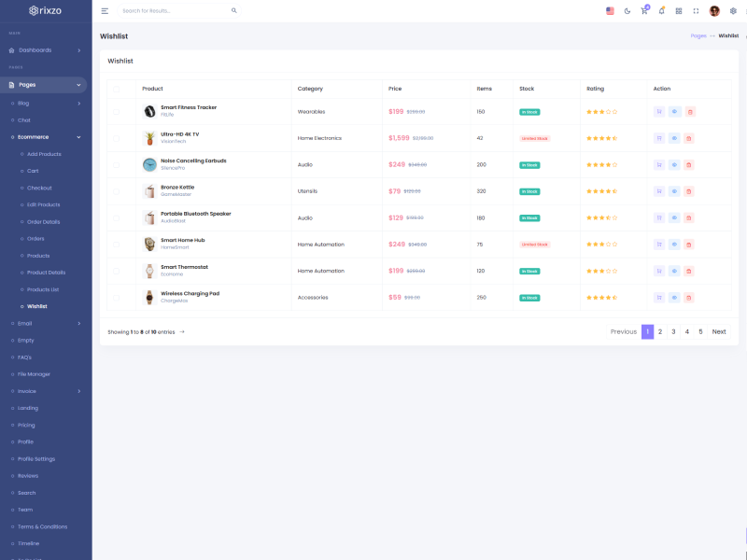Click the Next pagination button

(x=718, y=331)
